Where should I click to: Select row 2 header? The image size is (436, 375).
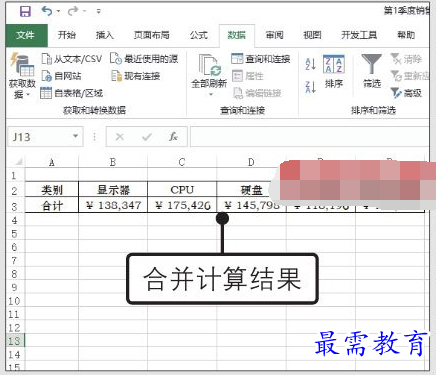tap(15, 191)
